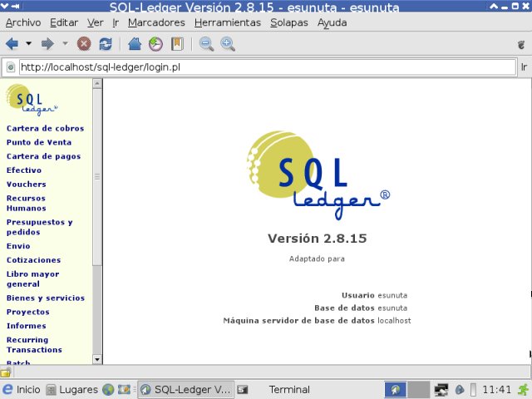Open the Envio sidebar link
The image size is (532, 399).
(x=18, y=246)
